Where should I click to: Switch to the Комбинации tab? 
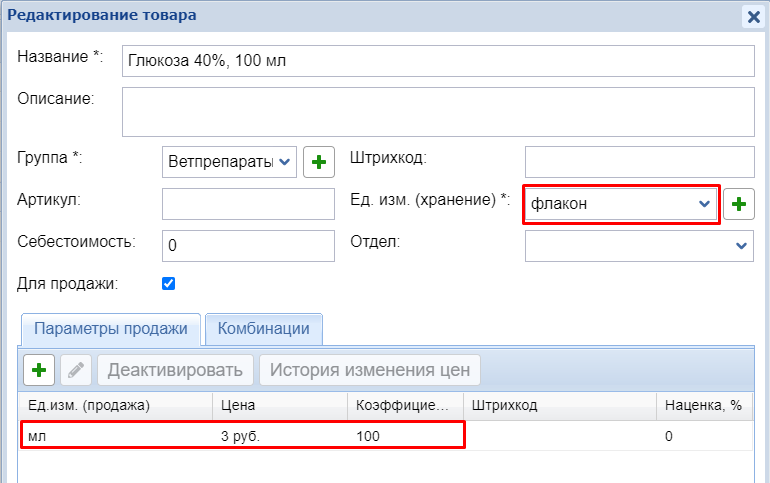[x=263, y=329]
